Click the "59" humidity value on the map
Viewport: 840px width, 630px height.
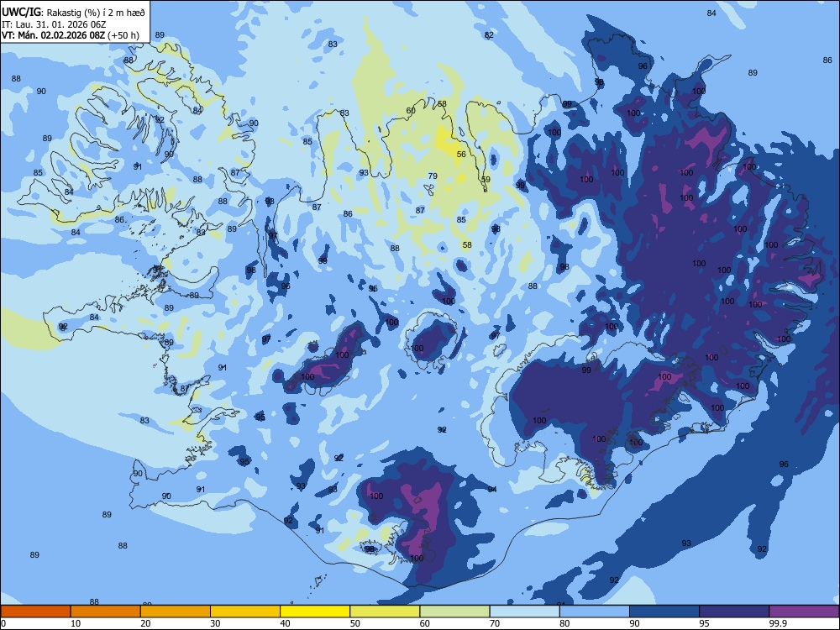(x=486, y=180)
